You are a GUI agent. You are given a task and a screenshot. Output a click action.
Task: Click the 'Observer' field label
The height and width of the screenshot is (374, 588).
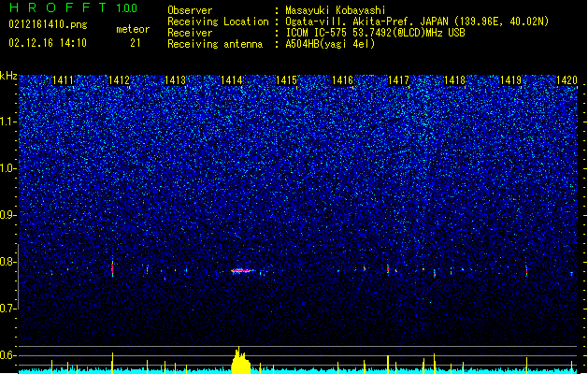pos(190,10)
